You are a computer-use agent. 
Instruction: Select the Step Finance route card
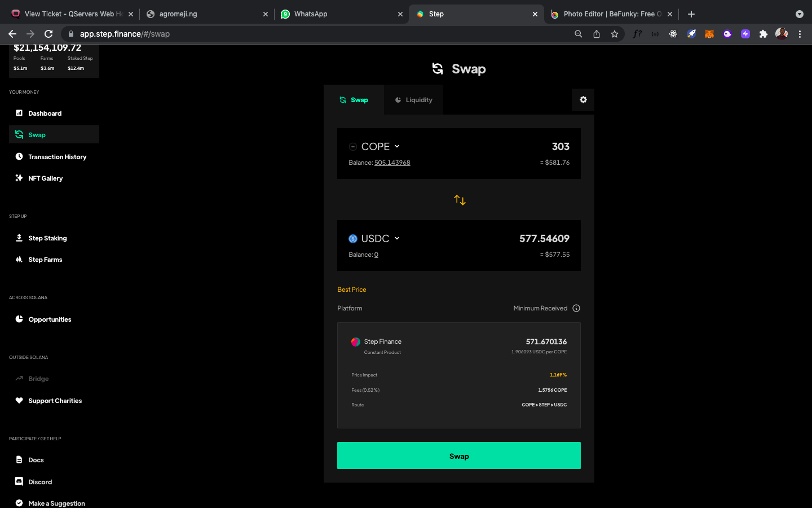point(459,375)
